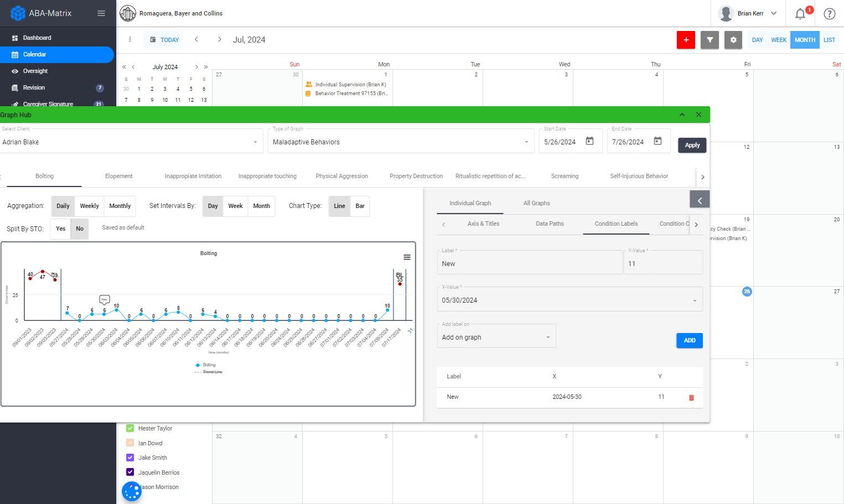Open Revision section showing 7 pending items

pyautogui.click(x=34, y=87)
